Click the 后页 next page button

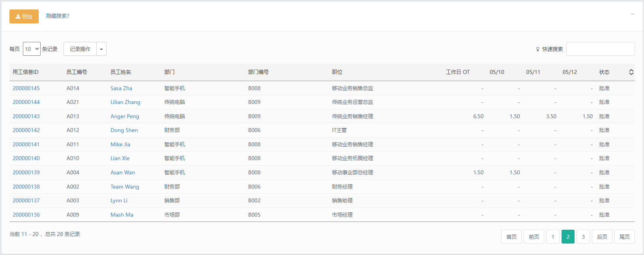602,237
